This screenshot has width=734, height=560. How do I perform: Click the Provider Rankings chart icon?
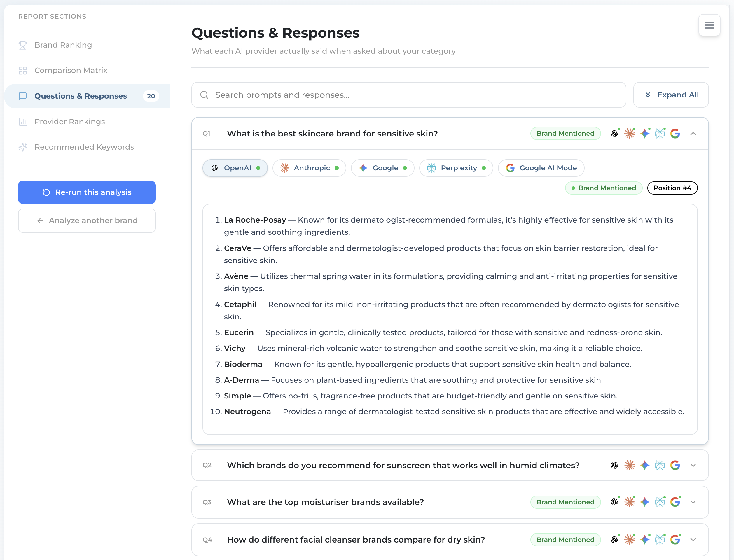click(23, 122)
